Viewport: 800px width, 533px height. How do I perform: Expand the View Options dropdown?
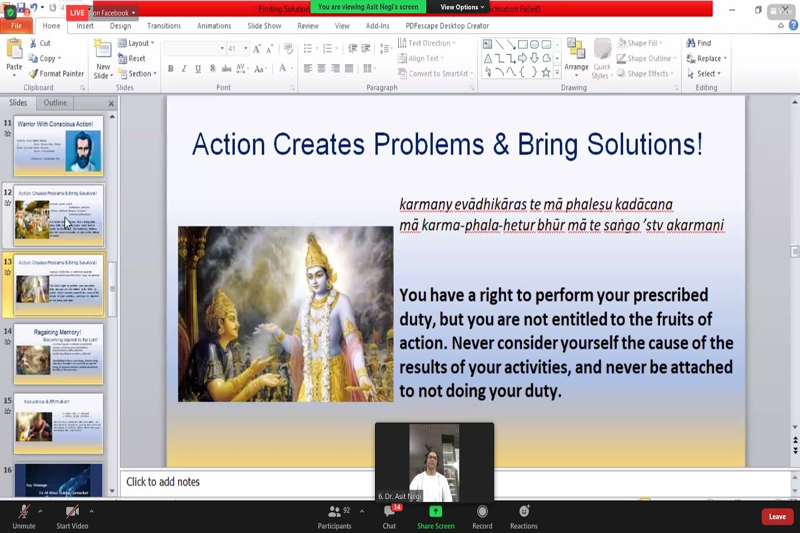pos(461,7)
